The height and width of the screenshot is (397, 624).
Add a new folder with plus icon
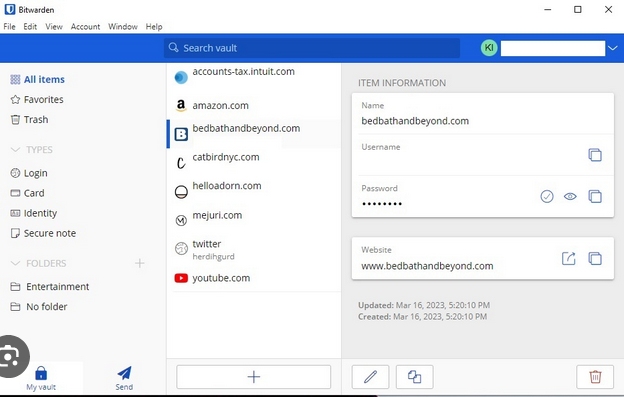(x=140, y=263)
